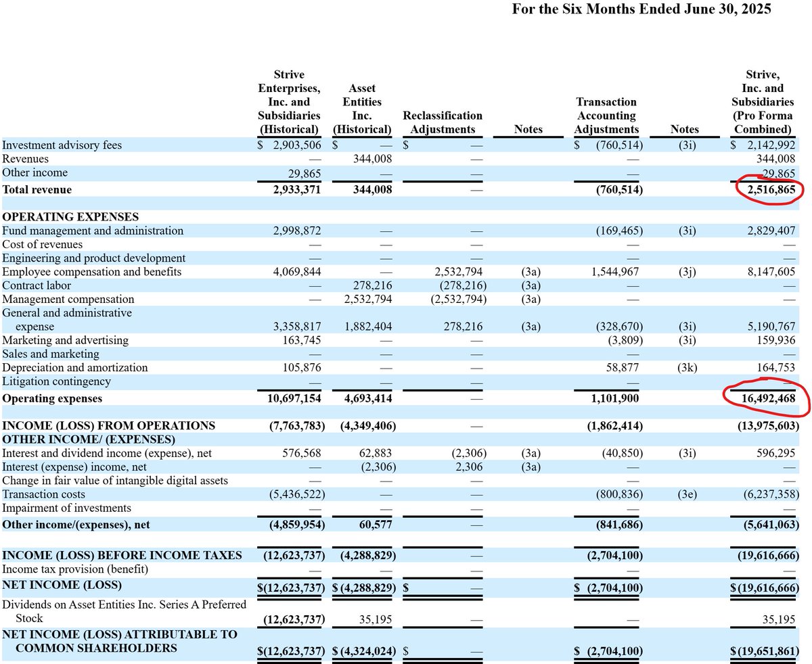Click the "Depreciation and amortization" row label
This screenshot has height=664, width=812.
[75, 368]
